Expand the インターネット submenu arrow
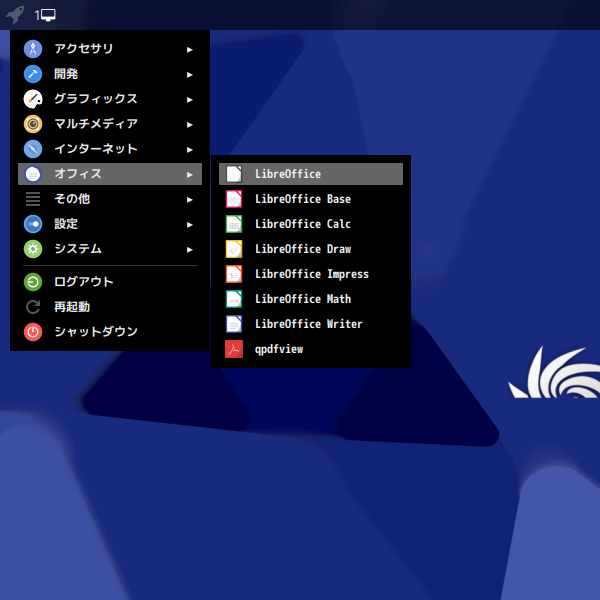This screenshot has width=600, height=600. 189,150
